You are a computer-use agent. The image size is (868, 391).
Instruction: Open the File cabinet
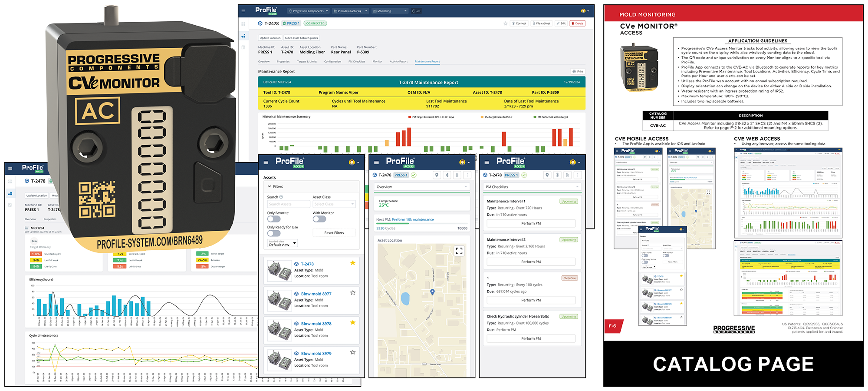[541, 23]
